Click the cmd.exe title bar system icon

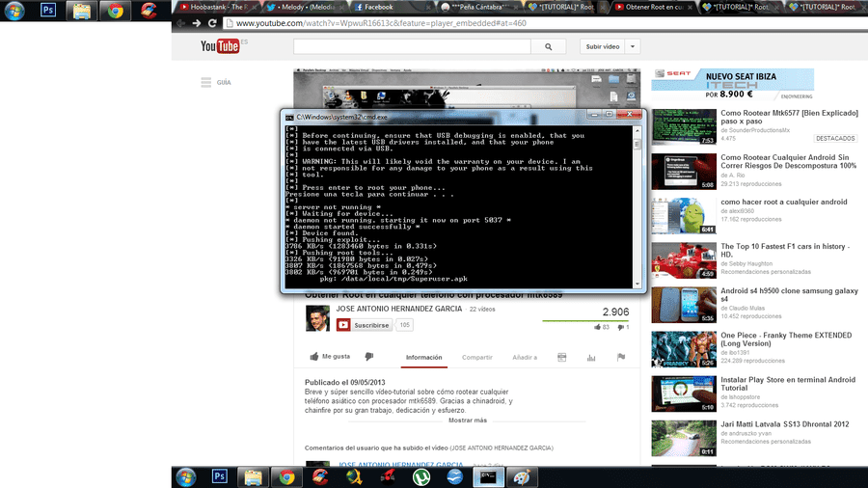[x=289, y=118]
